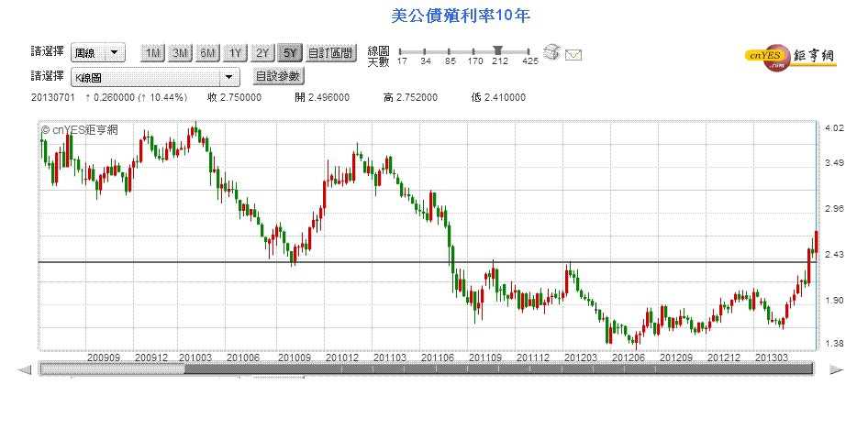The width and height of the screenshot is (868, 440).
Task: Select the 5Y time range
Action: tap(290, 53)
